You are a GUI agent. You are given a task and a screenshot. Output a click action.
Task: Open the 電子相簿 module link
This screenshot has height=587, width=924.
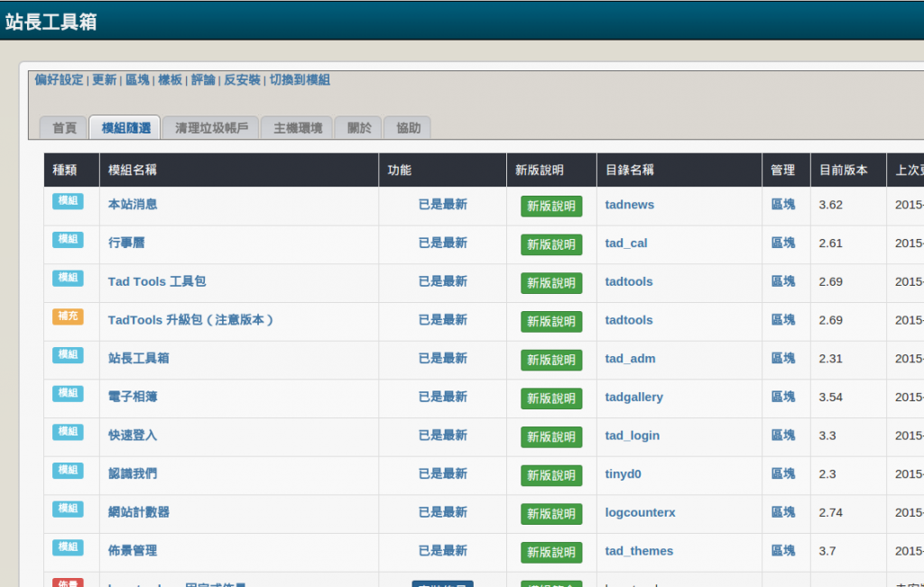(x=133, y=397)
